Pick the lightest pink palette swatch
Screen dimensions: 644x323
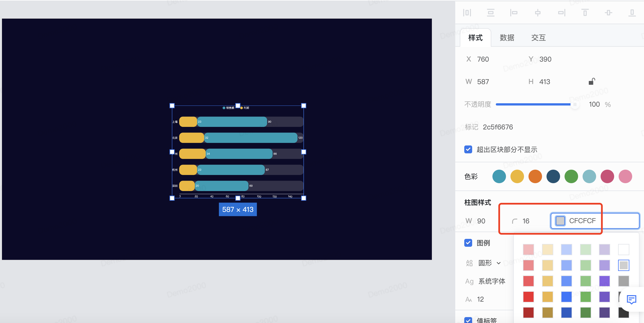click(x=528, y=250)
